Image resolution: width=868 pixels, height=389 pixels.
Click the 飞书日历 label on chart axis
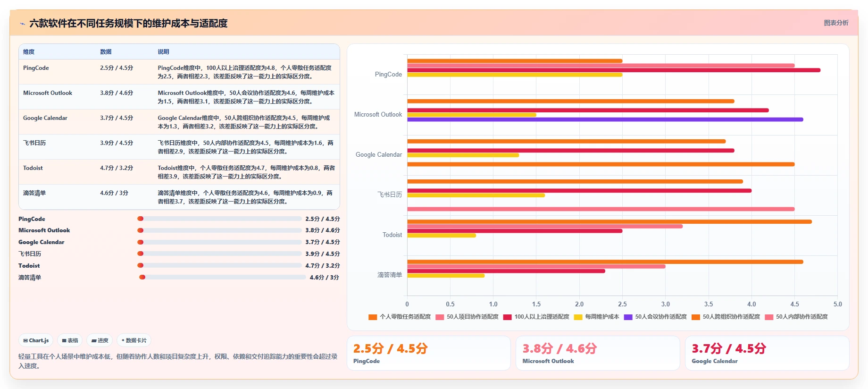tap(390, 194)
